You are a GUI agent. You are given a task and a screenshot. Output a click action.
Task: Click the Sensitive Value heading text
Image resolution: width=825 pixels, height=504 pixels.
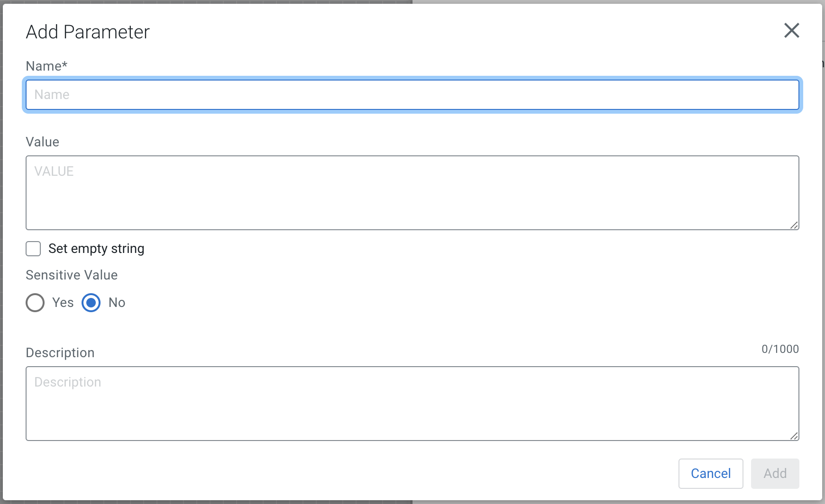click(x=72, y=275)
